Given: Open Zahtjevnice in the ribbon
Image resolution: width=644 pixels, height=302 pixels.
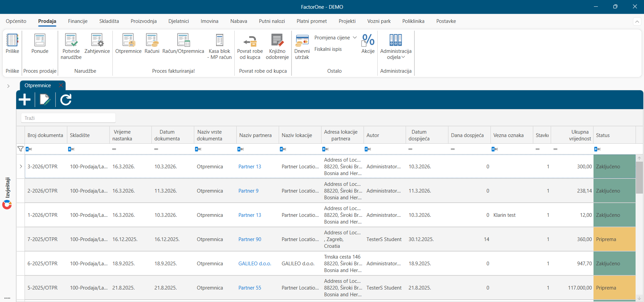Looking at the screenshot, I should tap(97, 44).
